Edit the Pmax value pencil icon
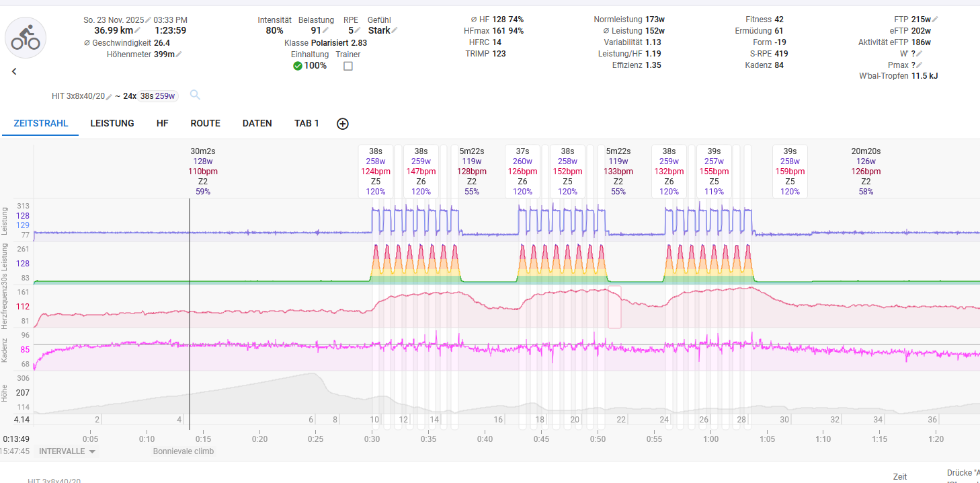980x483 pixels. coord(920,65)
